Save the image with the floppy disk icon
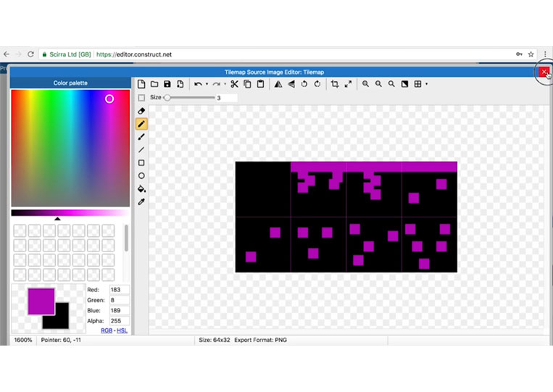Image resolution: width=553 pixels, height=392 pixels. click(167, 84)
